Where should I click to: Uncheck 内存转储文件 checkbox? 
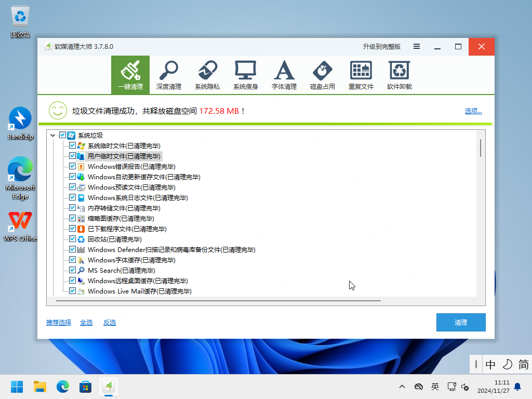[72, 208]
